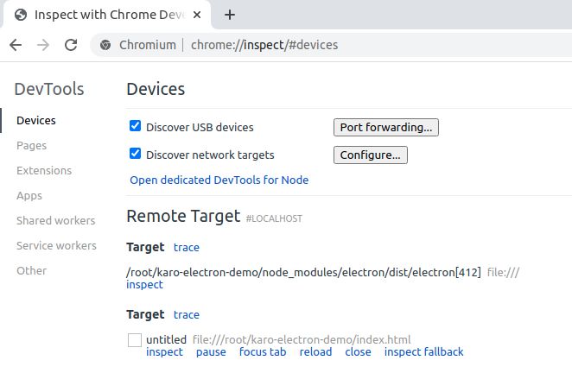
Task: Click the Configure button
Action: 371,155
